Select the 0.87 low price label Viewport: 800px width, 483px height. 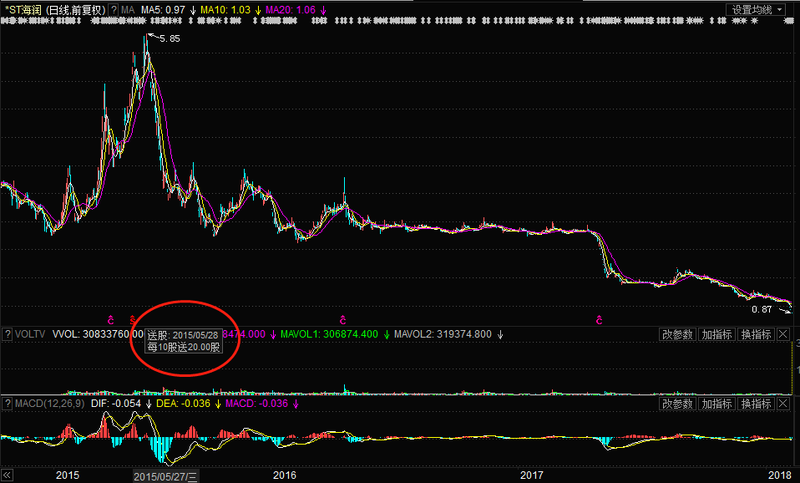pyautogui.click(x=761, y=309)
